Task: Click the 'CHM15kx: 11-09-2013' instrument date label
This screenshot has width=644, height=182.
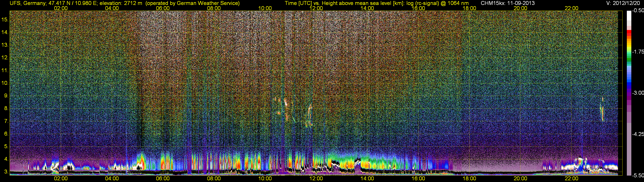Action: (x=507, y=3)
